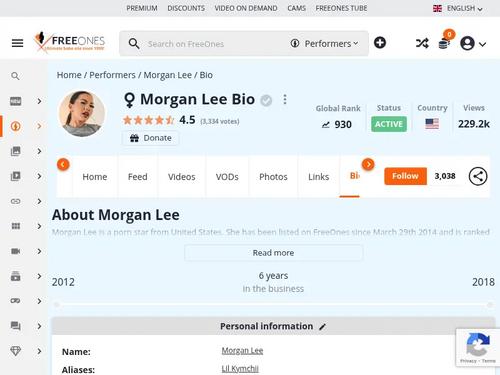The image size is (500, 375).
Task: Click the sidebar video play icon
Action: coord(16,176)
